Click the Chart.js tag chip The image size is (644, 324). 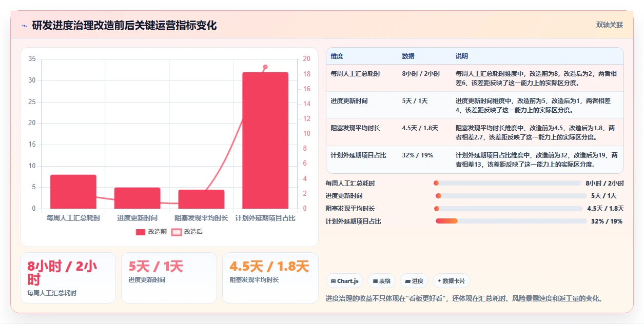[344, 281]
